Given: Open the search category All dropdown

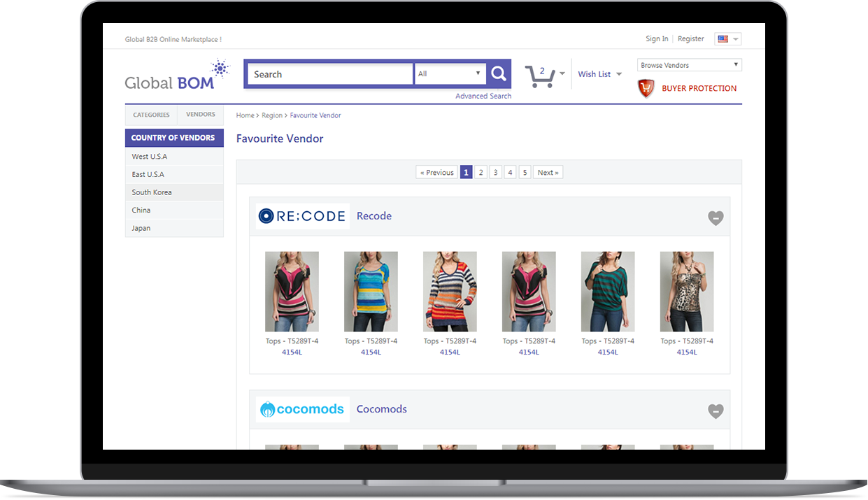Looking at the screenshot, I should tap(450, 73).
